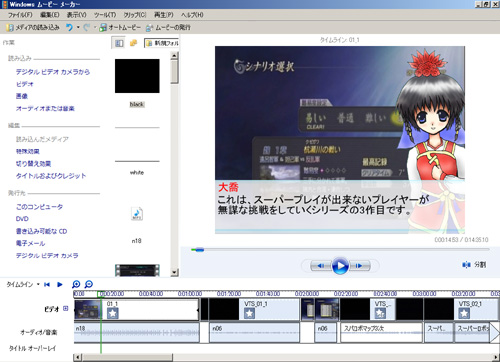500x362 pixels.
Task: Click the Next frame button in preview
Action: 360,266
